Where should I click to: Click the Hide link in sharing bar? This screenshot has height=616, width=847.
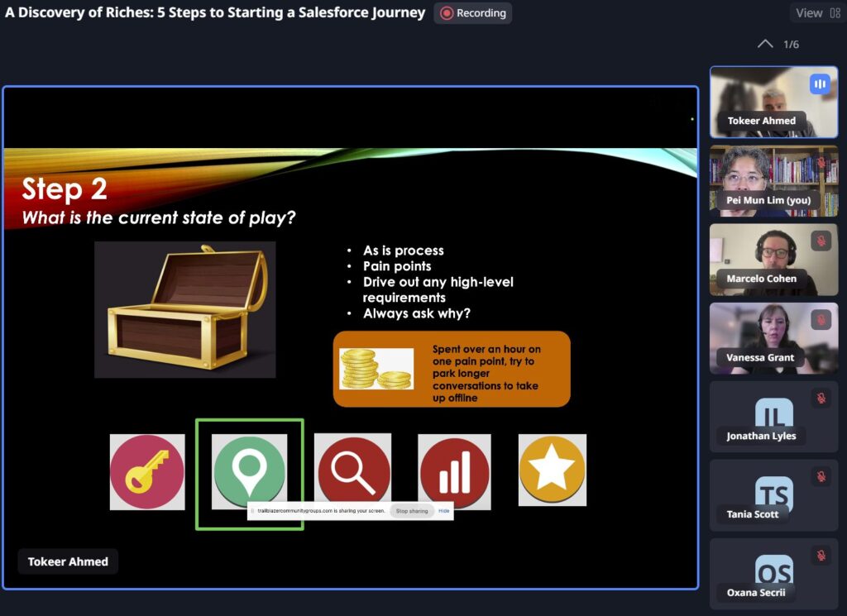pyautogui.click(x=444, y=511)
